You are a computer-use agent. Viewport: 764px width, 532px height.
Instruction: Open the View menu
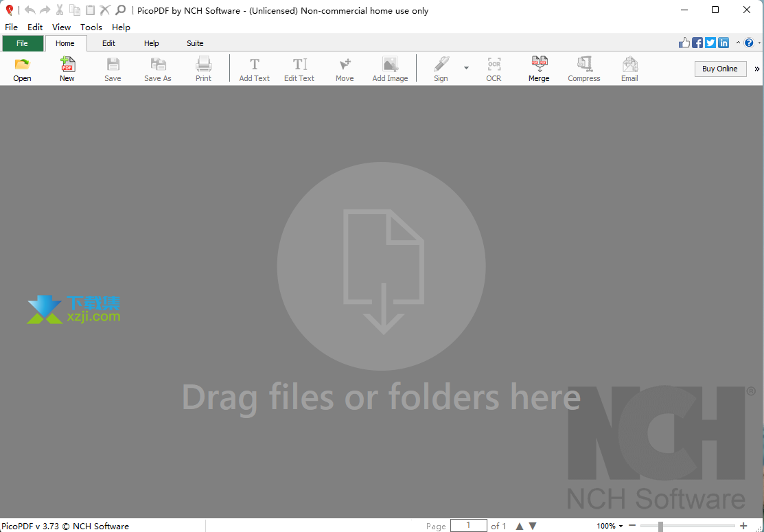(x=61, y=27)
